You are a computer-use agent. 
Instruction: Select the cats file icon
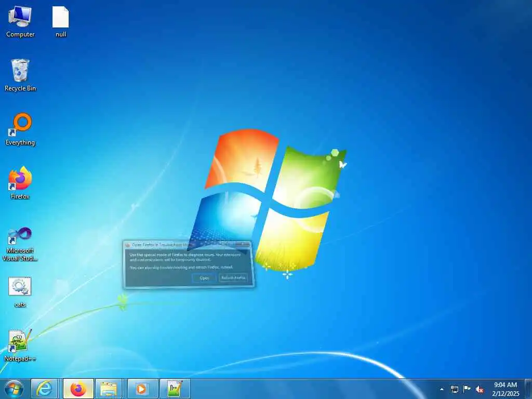click(20, 292)
